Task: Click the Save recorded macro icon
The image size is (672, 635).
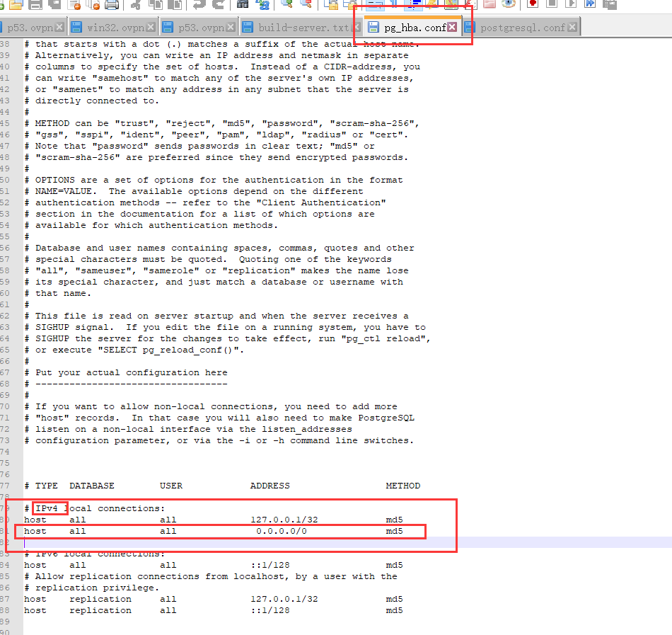Action: [608, 4]
